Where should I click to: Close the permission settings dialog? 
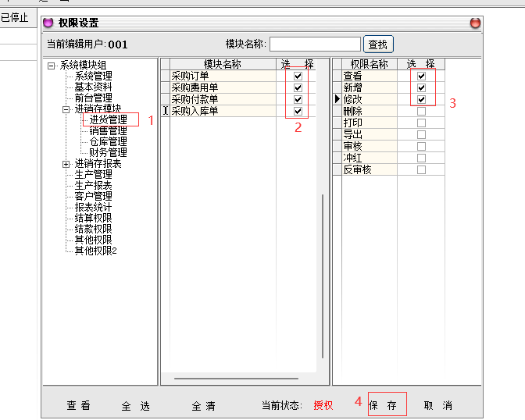click(x=475, y=23)
